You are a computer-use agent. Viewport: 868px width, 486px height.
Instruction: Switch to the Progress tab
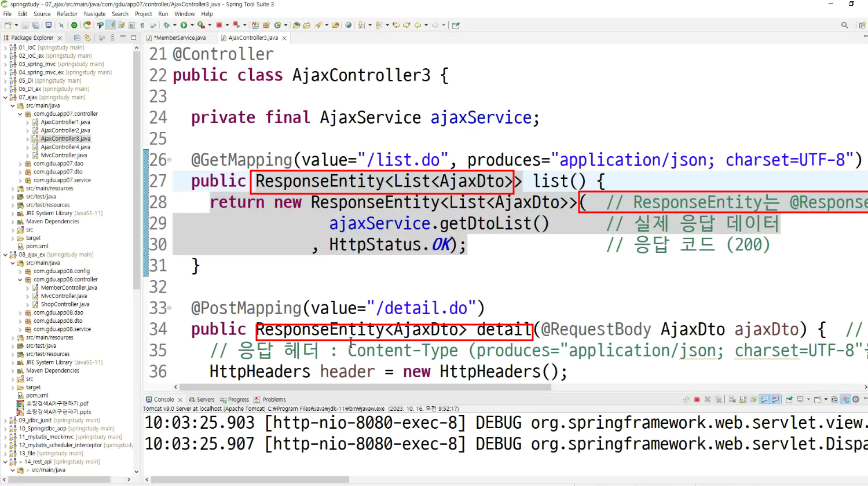click(x=235, y=400)
